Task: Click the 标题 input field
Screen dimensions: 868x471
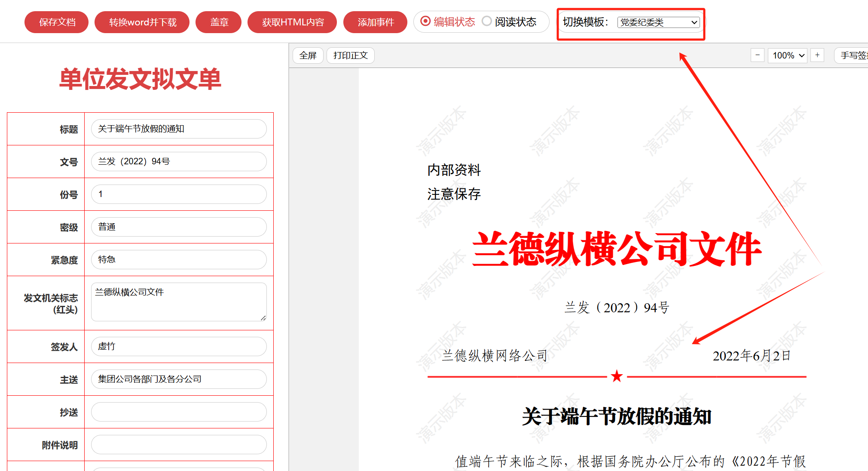Action: (x=179, y=129)
